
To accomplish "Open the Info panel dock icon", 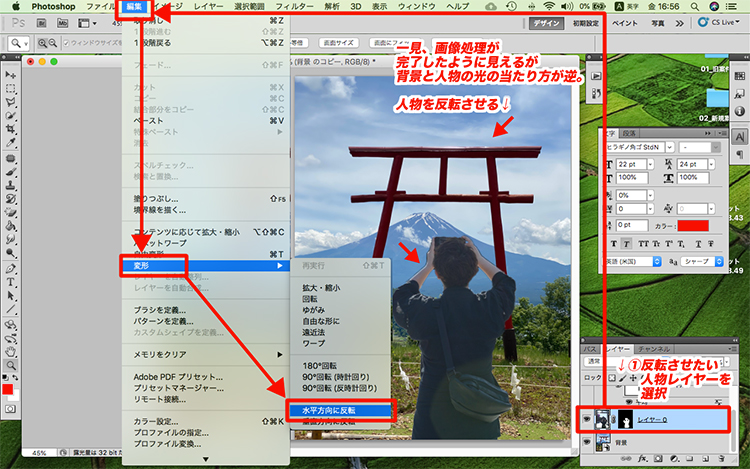I will [739, 111].
